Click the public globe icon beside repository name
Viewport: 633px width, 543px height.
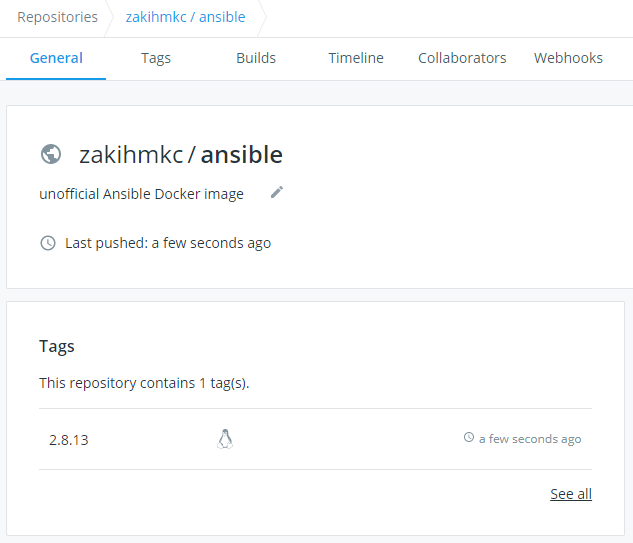[x=51, y=154]
